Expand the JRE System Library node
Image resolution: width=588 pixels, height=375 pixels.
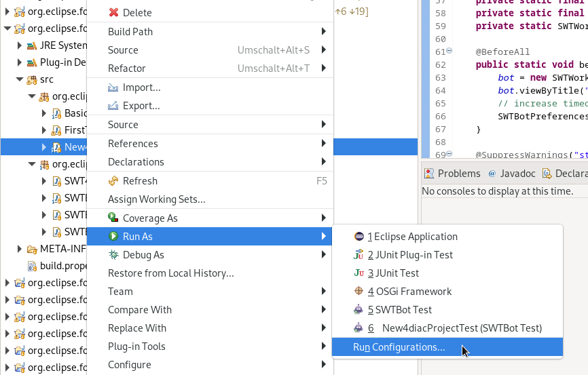[20, 45]
